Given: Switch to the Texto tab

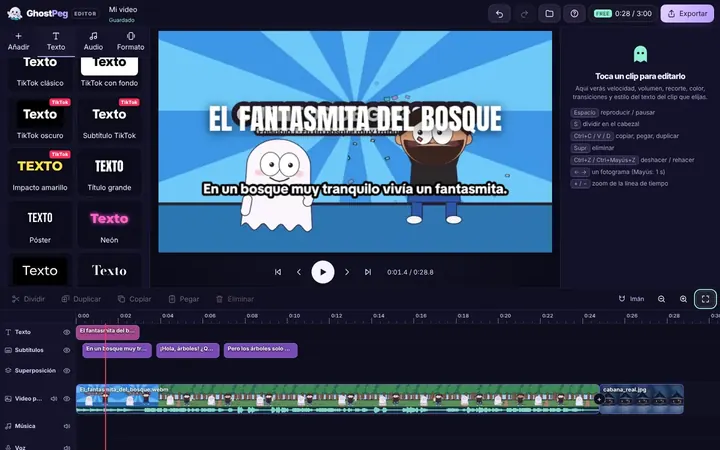Looking at the screenshot, I should (x=56, y=41).
